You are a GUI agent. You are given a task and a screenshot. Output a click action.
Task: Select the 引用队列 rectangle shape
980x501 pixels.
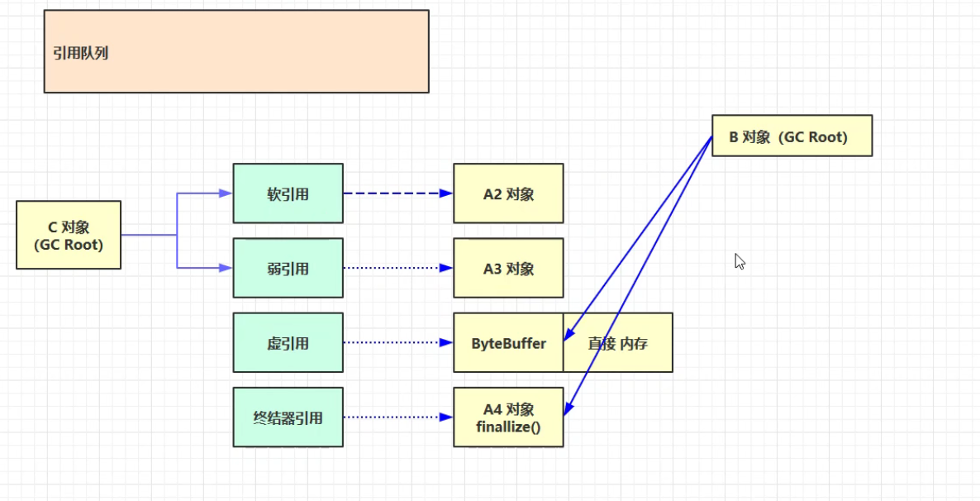(x=236, y=51)
